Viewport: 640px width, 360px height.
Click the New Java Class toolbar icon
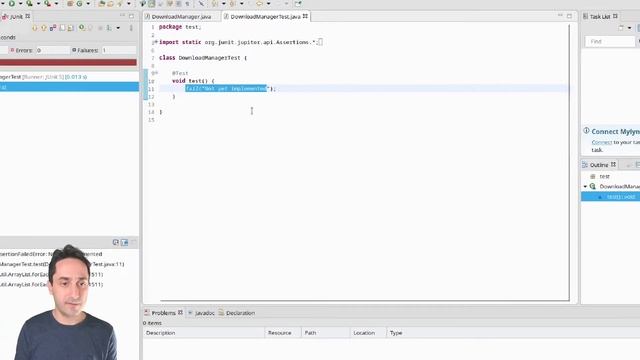pos(79,3)
